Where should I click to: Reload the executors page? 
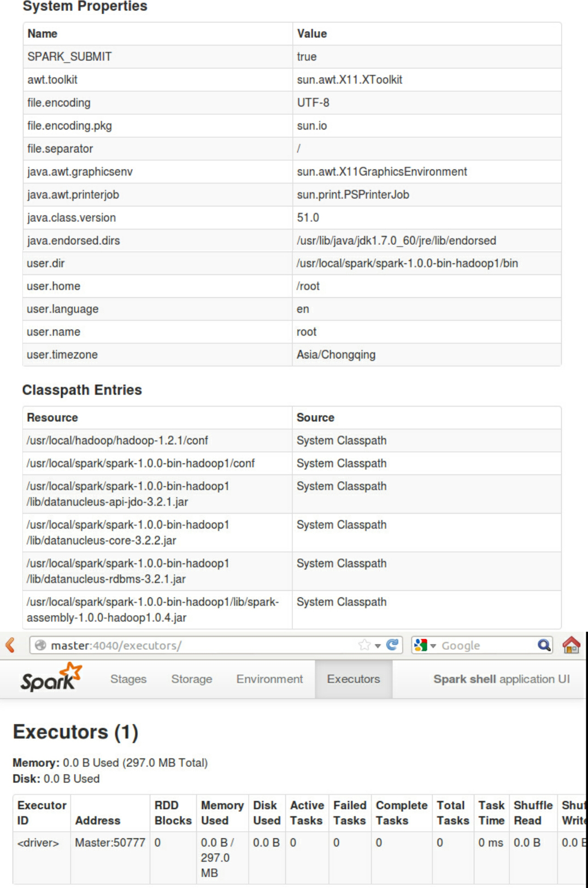pyautogui.click(x=392, y=645)
